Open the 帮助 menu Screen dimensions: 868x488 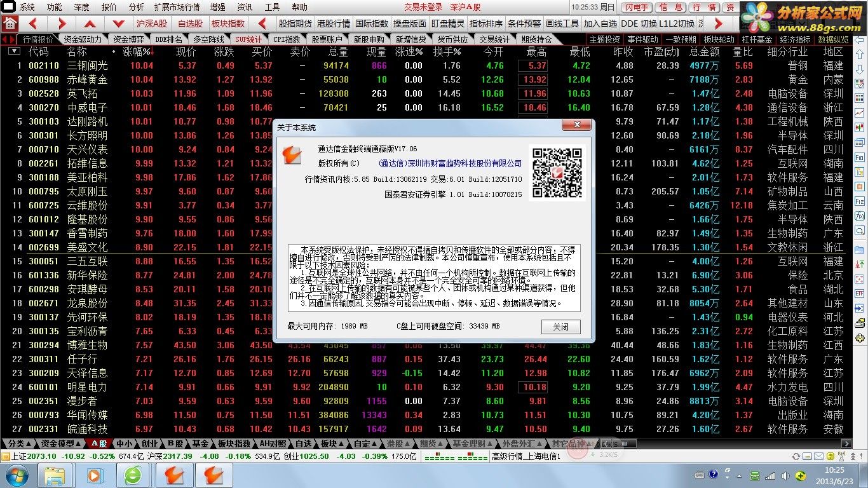tap(299, 7)
